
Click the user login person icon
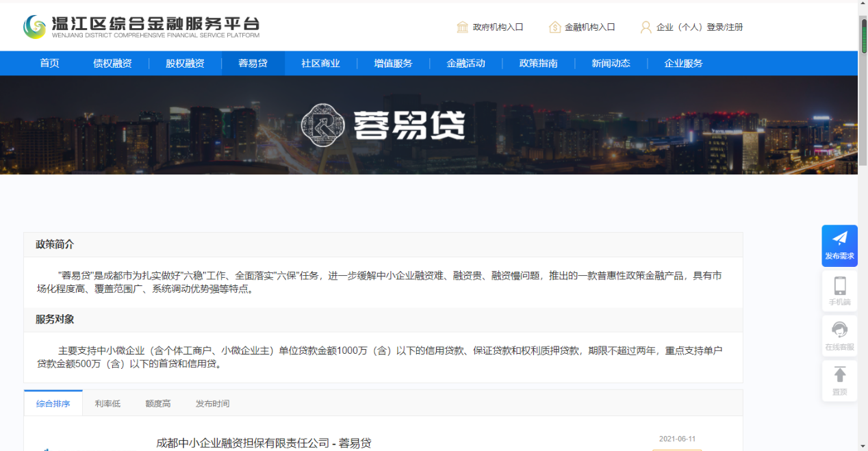[x=646, y=27]
